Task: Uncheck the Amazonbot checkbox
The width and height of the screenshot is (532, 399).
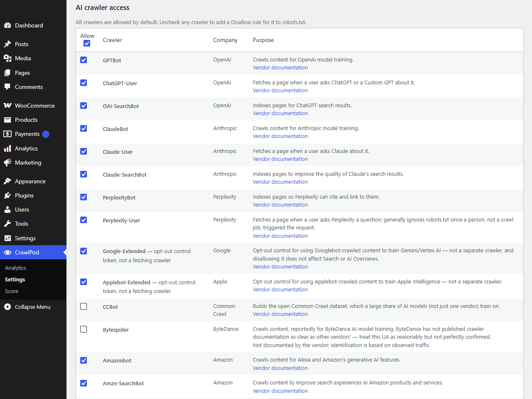Action: pyautogui.click(x=84, y=360)
